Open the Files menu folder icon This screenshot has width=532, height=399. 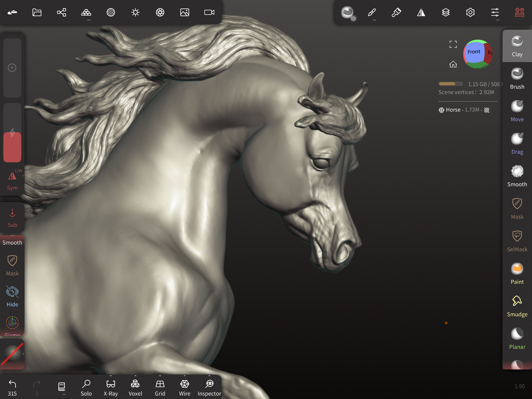[x=37, y=13]
